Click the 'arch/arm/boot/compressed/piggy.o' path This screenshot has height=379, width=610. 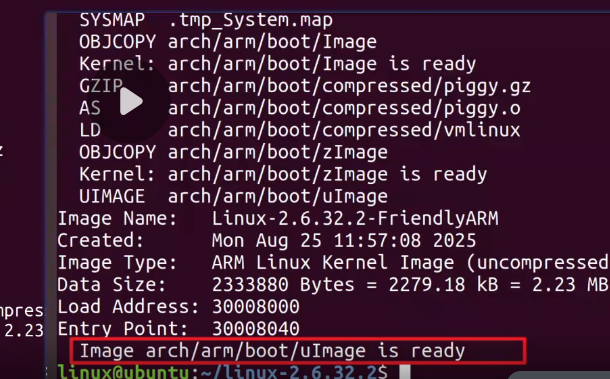pyautogui.click(x=344, y=108)
